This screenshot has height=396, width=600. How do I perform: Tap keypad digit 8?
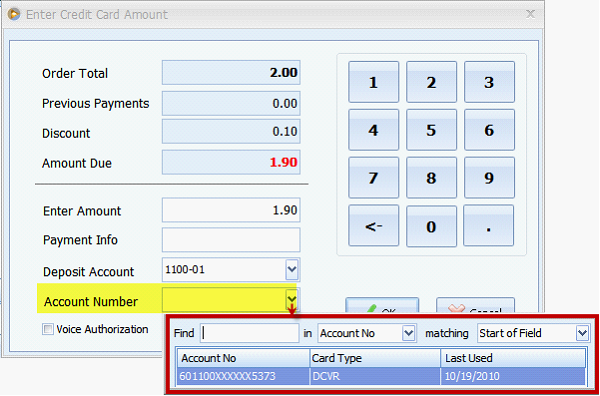point(431,178)
